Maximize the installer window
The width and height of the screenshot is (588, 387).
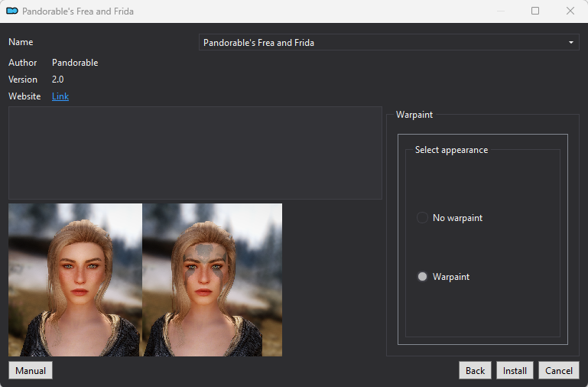(535, 11)
